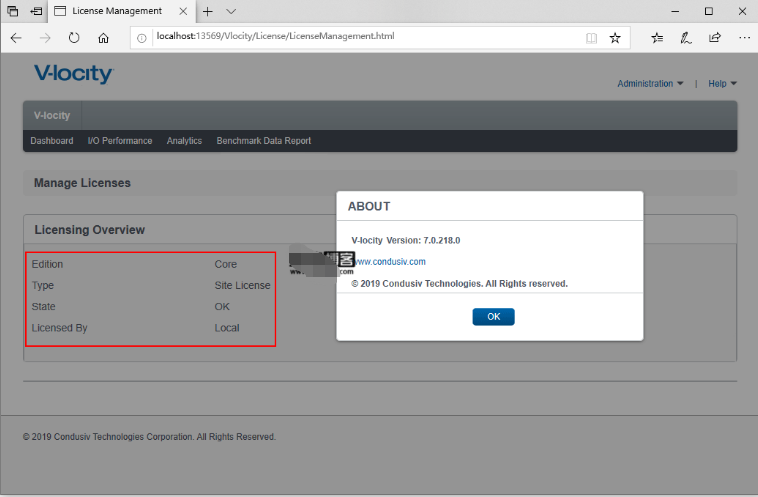
Task: Open the tabs set aside icon
Action: [13, 11]
